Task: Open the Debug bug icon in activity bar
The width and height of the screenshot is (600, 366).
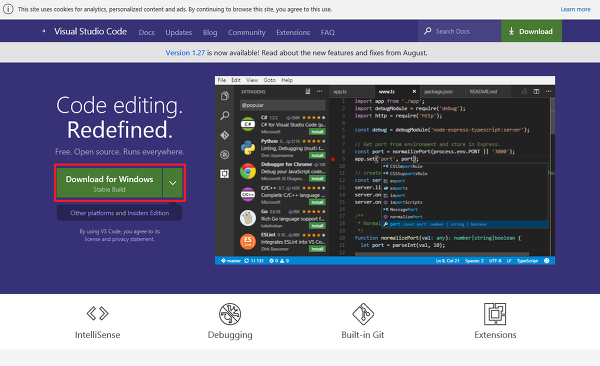Action: [225, 155]
